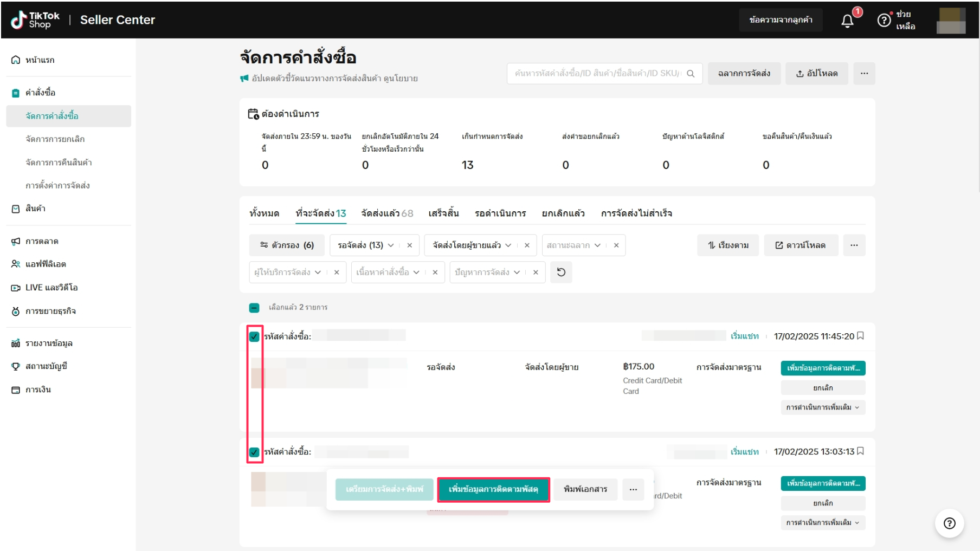Uncheck the order placed at 11:45:20
980x551 pixels.
(x=254, y=336)
